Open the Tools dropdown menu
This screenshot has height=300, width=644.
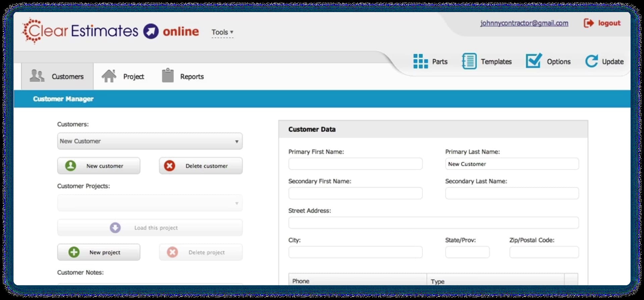[222, 32]
